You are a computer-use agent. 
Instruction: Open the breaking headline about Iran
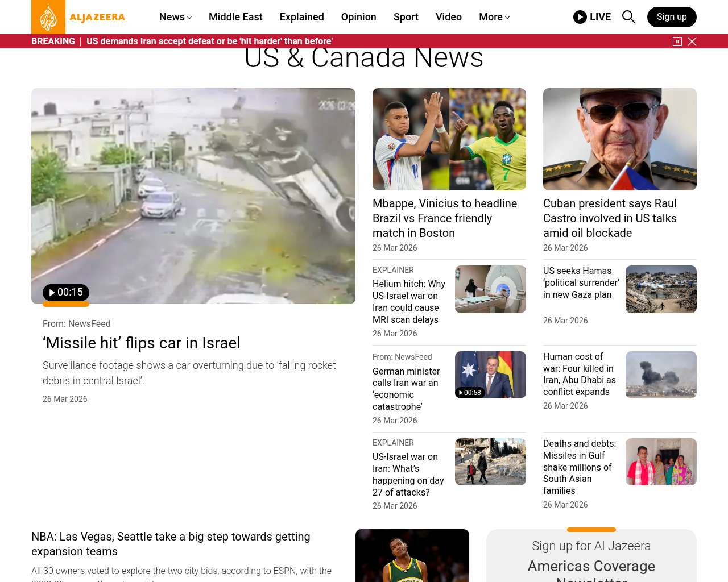click(x=209, y=41)
